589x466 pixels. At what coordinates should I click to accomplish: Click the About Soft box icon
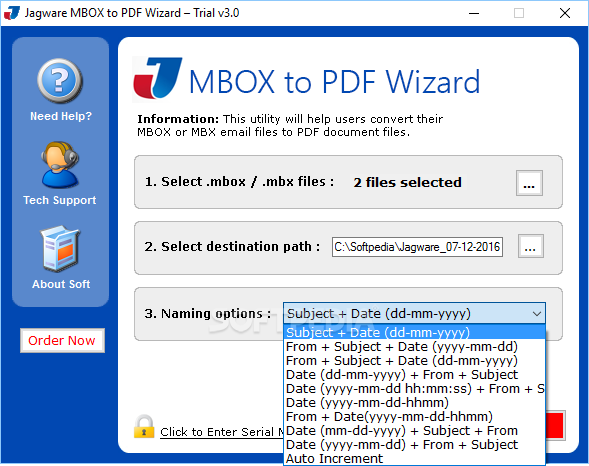pyautogui.click(x=60, y=249)
